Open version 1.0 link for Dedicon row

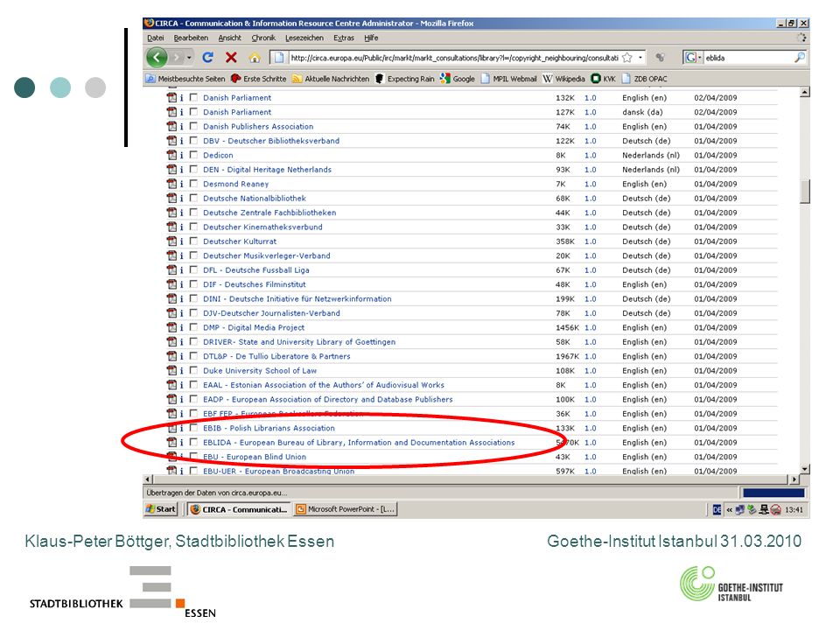(591, 156)
